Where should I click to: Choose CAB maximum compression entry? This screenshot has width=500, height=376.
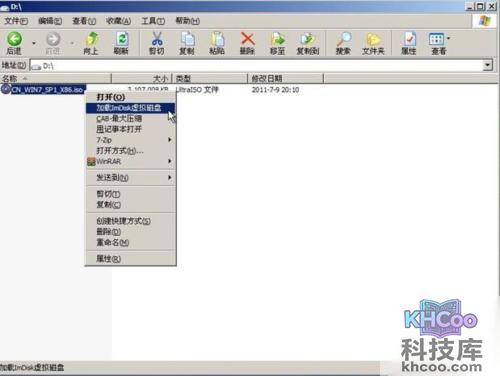[130, 119]
